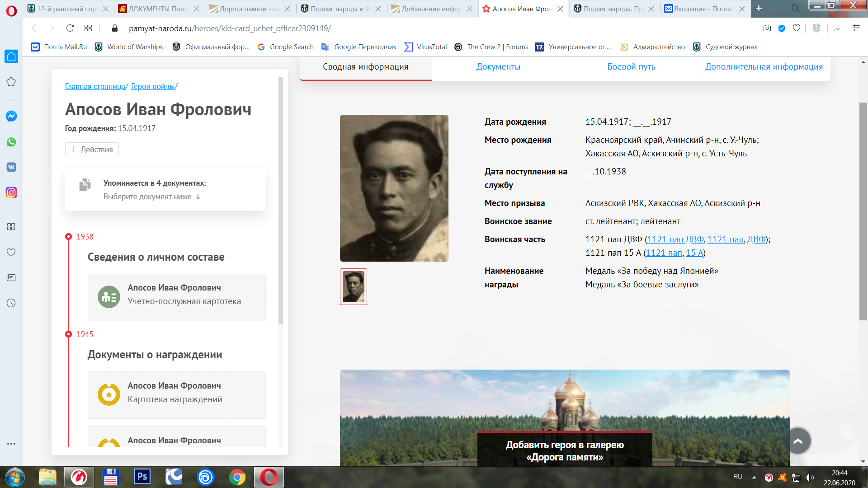Open VK sidebar panel
The height and width of the screenshot is (488, 868).
pos(11,167)
